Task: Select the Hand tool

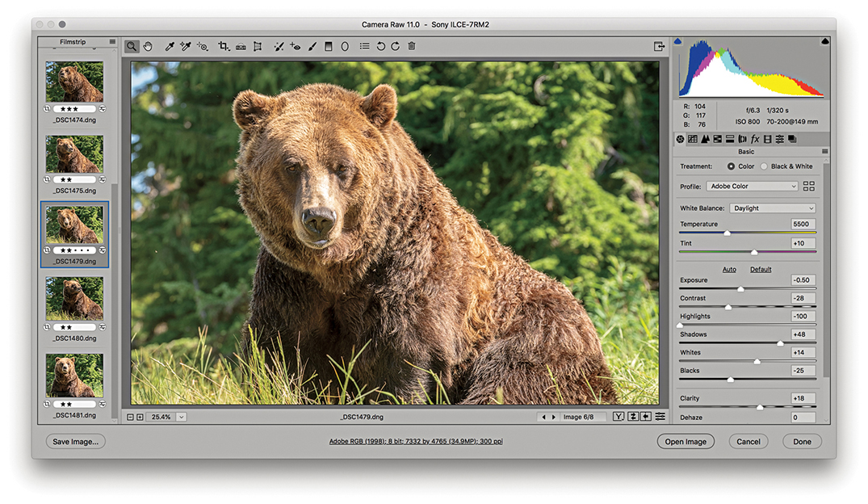Action: tap(148, 47)
